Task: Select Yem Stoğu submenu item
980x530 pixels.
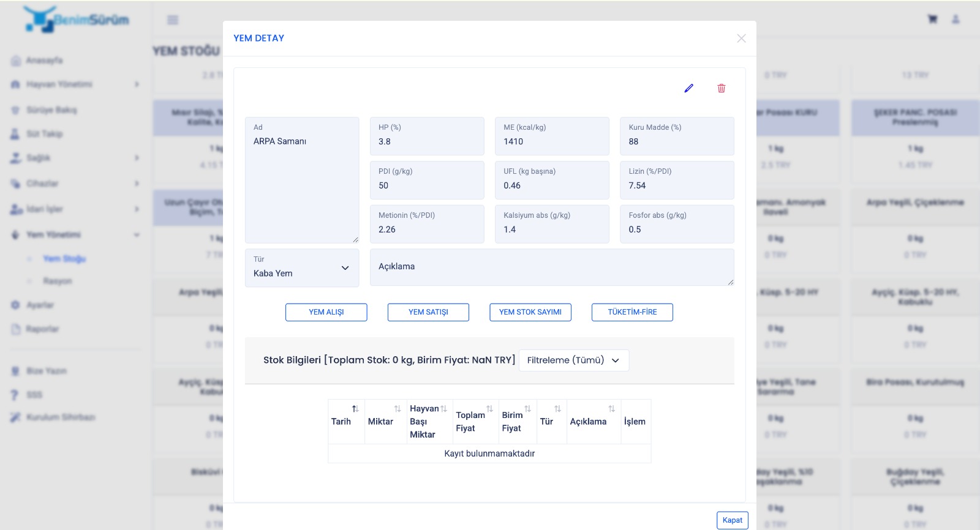Action: coord(64,259)
